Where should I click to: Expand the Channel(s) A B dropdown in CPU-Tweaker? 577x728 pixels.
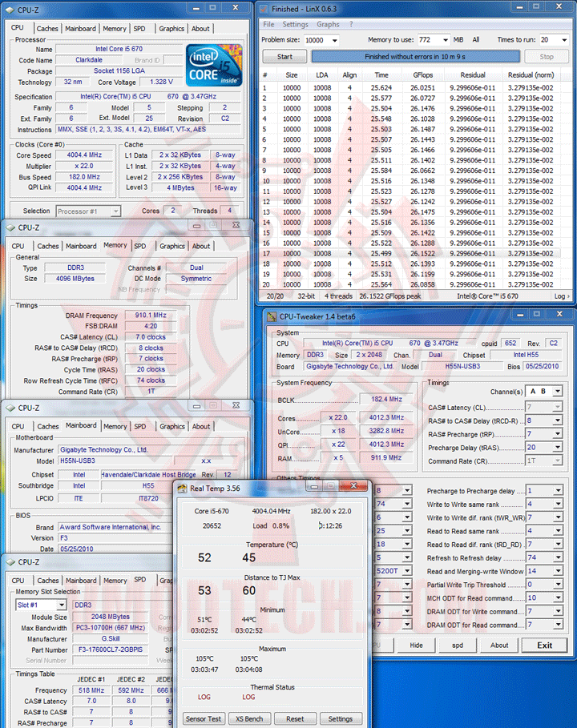coord(558,392)
